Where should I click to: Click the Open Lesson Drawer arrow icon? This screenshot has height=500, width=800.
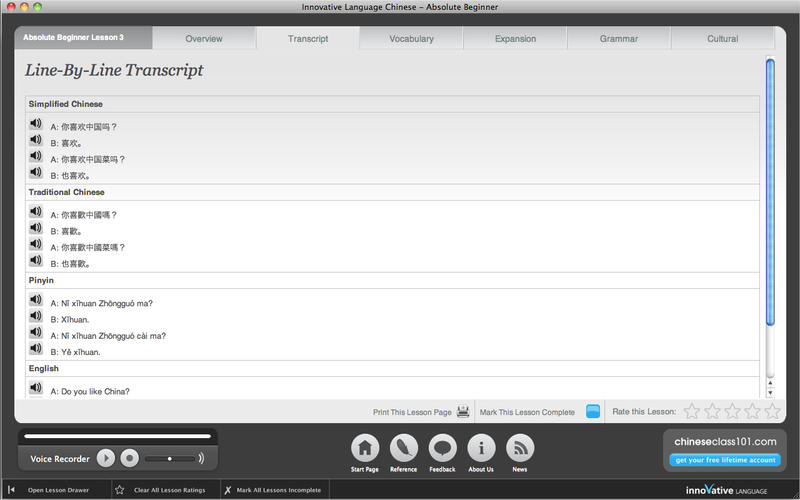pos(11,490)
